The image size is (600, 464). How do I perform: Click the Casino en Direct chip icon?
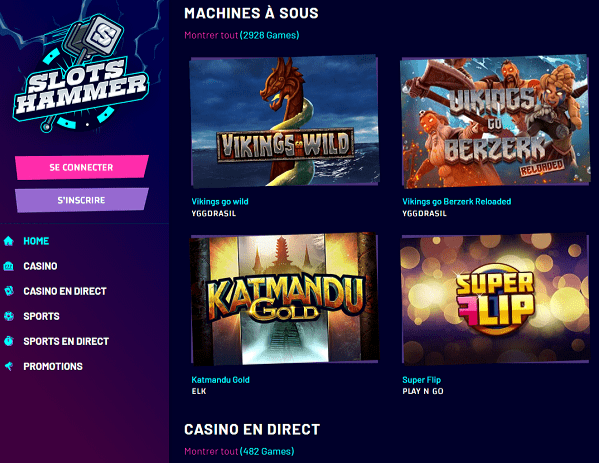tap(9, 291)
